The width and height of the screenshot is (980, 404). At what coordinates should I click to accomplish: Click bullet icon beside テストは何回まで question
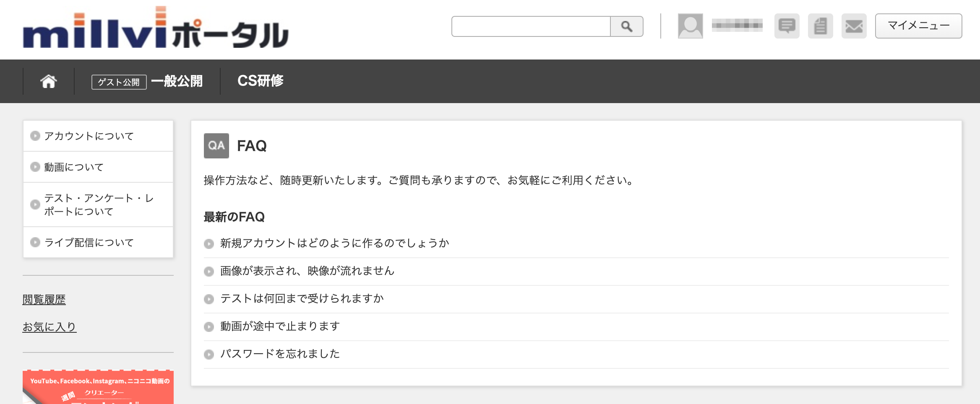[x=209, y=299]
